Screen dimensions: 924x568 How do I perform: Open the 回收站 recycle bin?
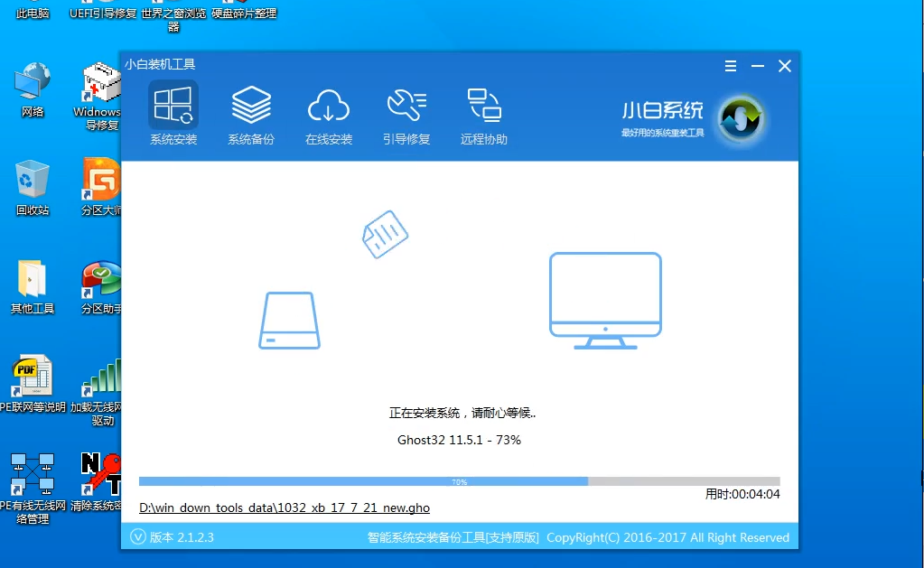(33, 186)
